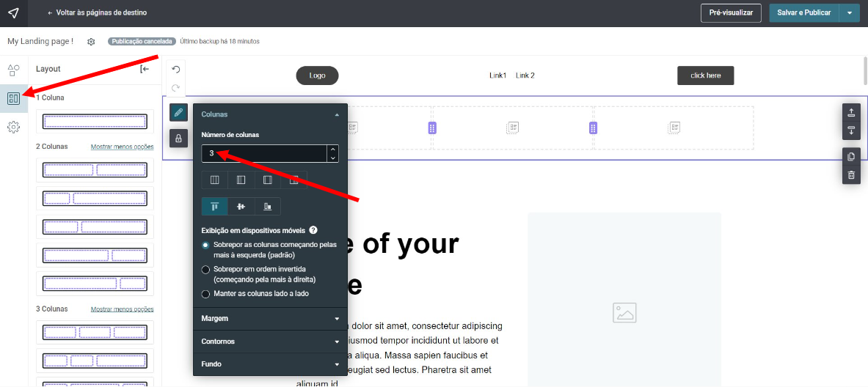Open page settings gear next to My Landing page
868x387 pixels.
[91, 42]
